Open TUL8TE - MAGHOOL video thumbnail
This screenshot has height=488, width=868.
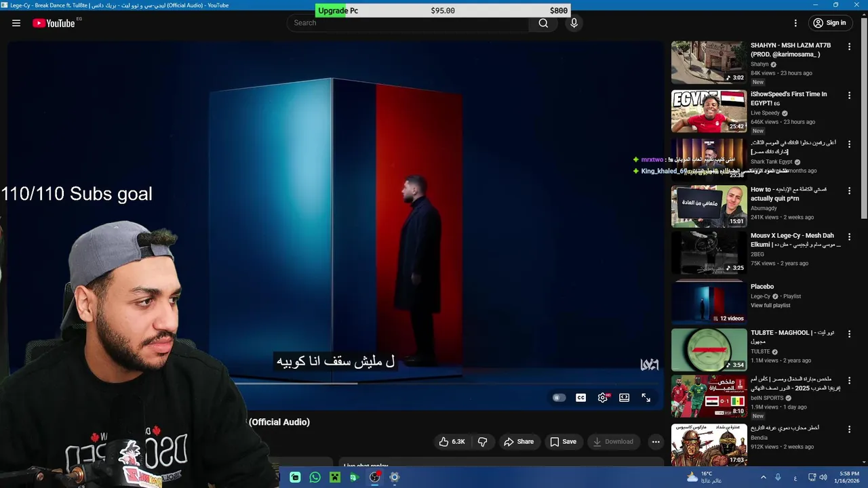pyautogui.click(x=709, y=350)
